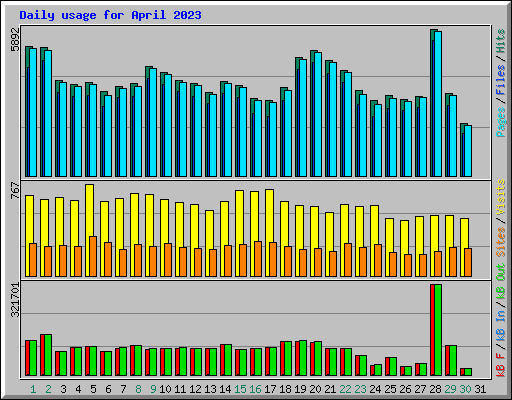
Task: Select day label "16" on the x-axis
Action: pos(255,389)
